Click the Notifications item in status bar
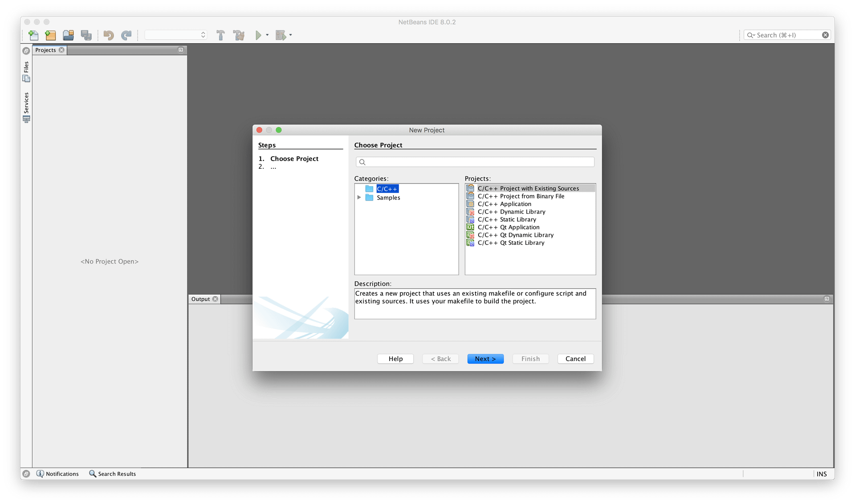 pyautogui.click(x=62, y=474)
